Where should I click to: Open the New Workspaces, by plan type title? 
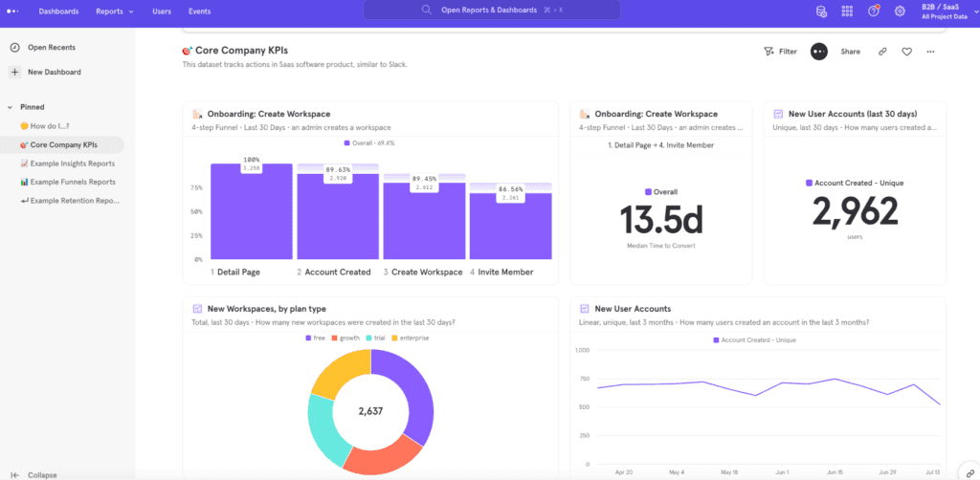tap(266, 308)
